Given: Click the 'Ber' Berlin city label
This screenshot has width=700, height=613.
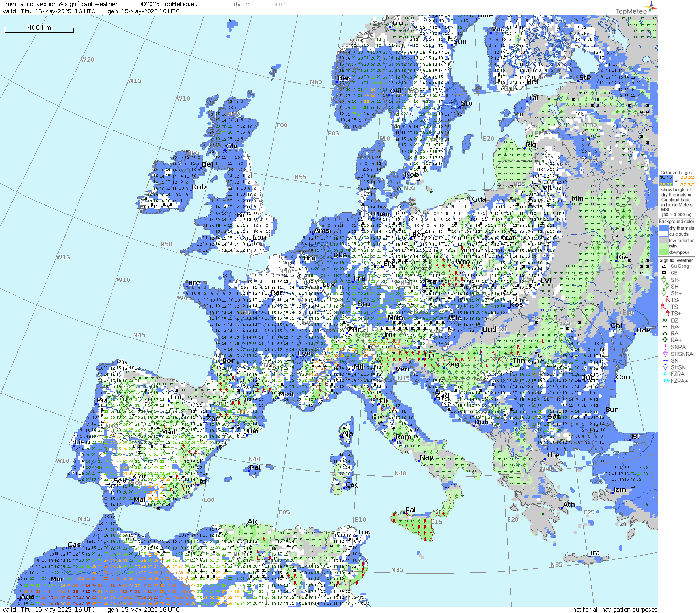Looking at the screenshot, I should tap(418, 235).
